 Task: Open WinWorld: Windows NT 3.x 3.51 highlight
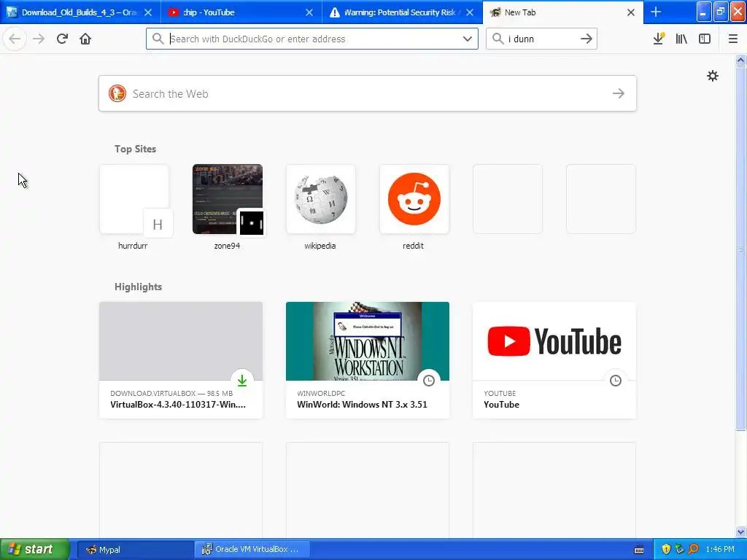368,360
